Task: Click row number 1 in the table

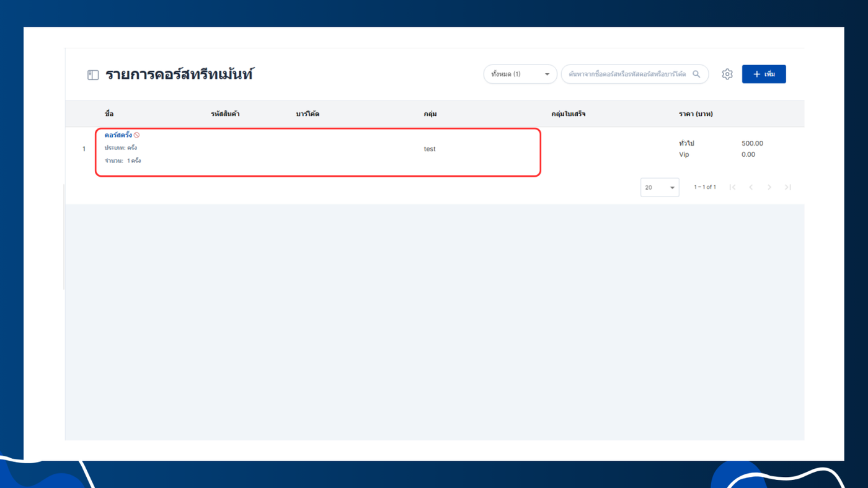Action: (84, 149)
